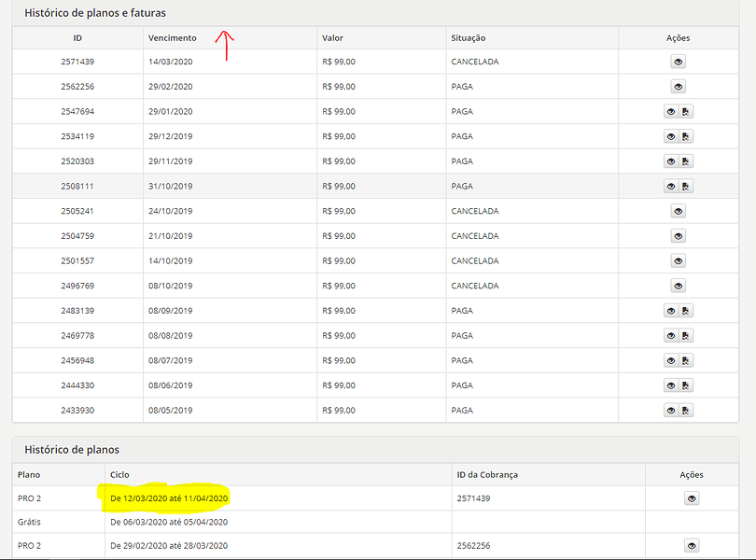The image size is (756, 560).
Task: Click the PAGA status of invoice 2469778
Action: pos(462,336)
